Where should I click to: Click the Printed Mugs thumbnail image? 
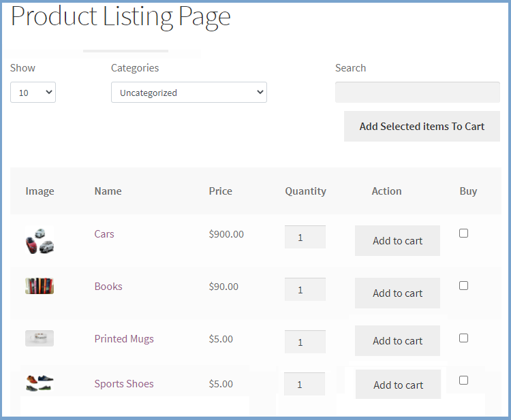click(x=40, y=338)
